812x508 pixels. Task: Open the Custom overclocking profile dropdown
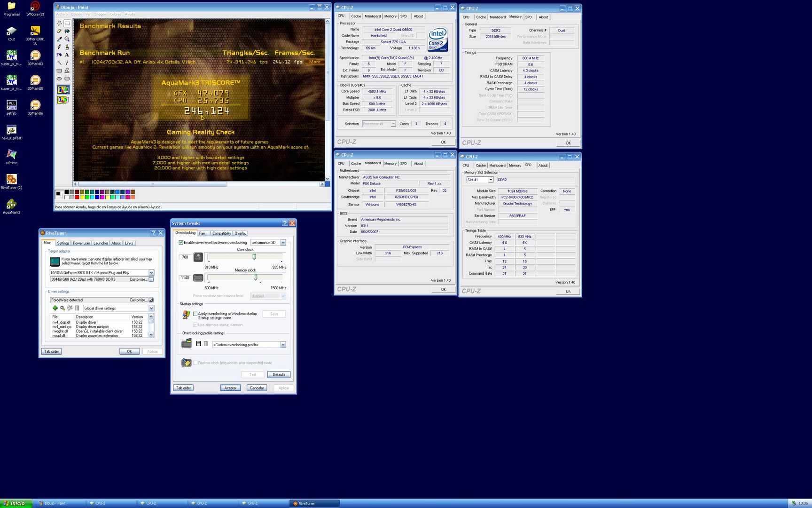point(283,345)
